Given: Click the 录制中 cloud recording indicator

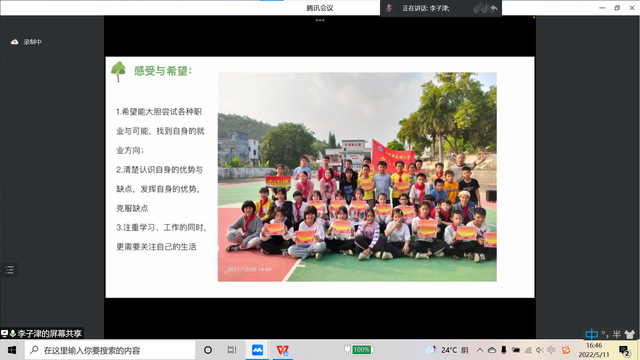Looking at the screenshot, I should click(x=26, y=42).
